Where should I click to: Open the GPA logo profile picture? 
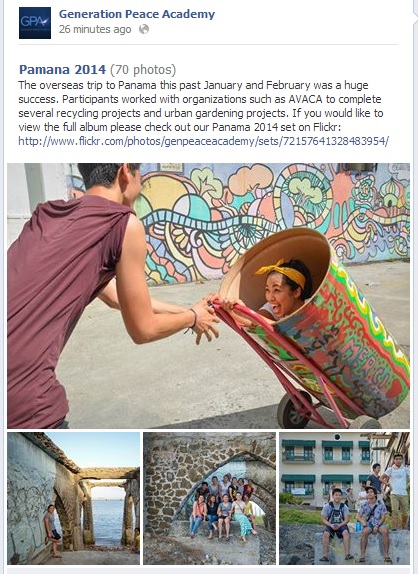pyautogui.click(x=35, y=23)
